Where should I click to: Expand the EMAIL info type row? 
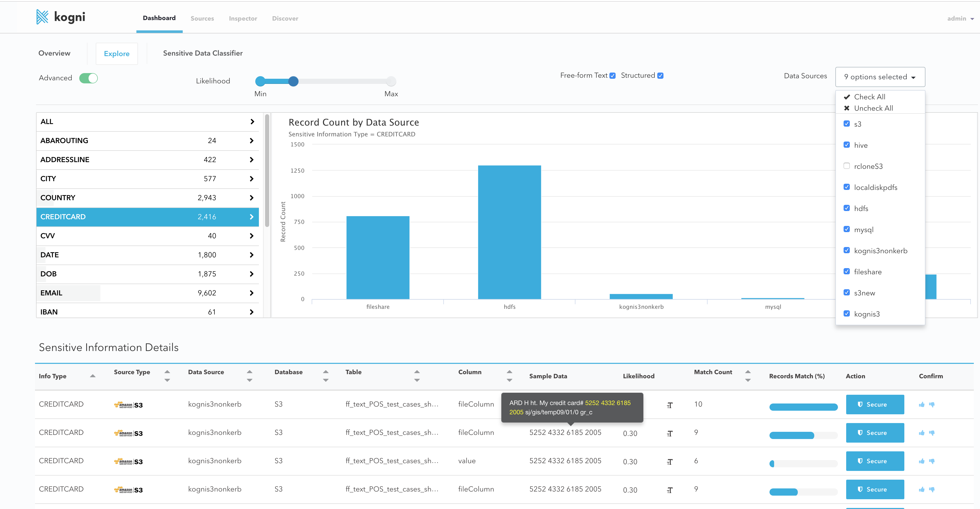click(251, 293)
